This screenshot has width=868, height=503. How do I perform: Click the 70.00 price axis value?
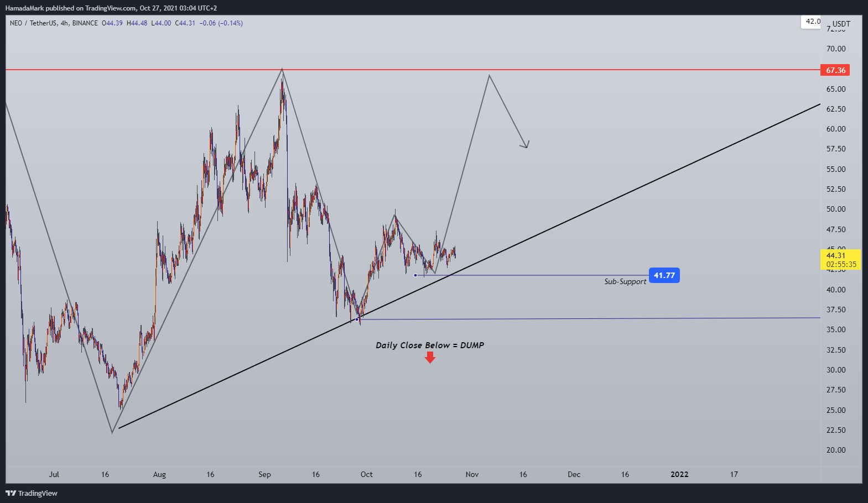pos(836,49)
